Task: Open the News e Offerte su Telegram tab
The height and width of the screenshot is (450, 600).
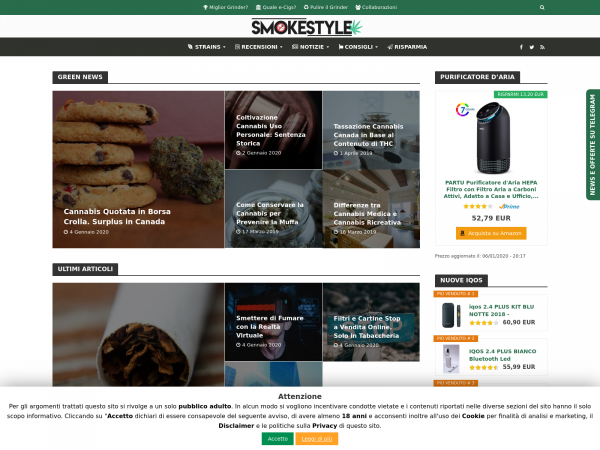Action: (593, 145)
